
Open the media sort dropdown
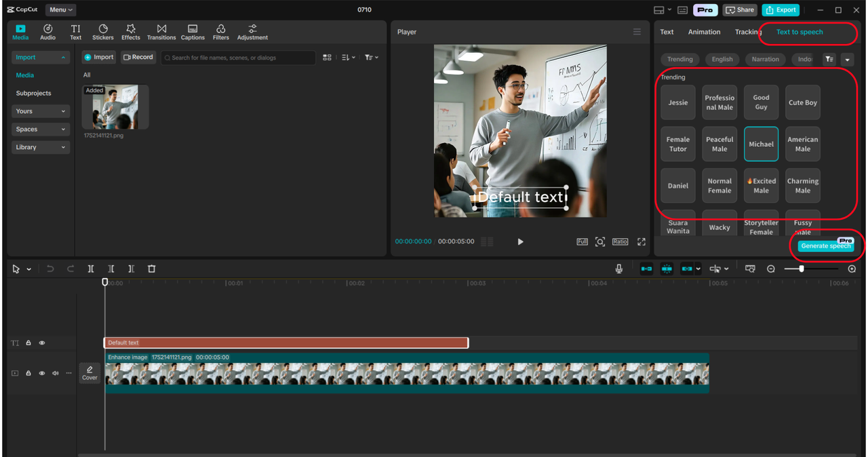pos(349,58)
